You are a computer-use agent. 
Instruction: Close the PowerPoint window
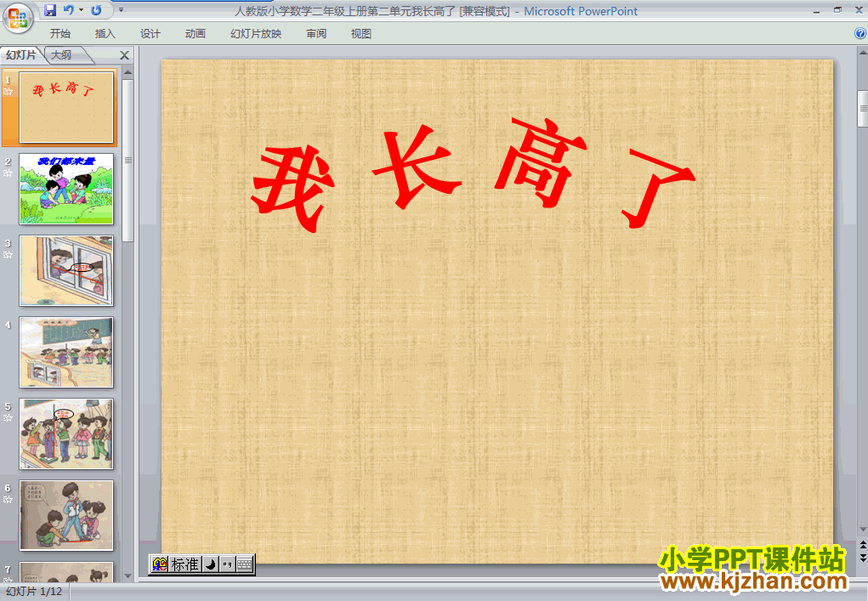click(859, 10)
